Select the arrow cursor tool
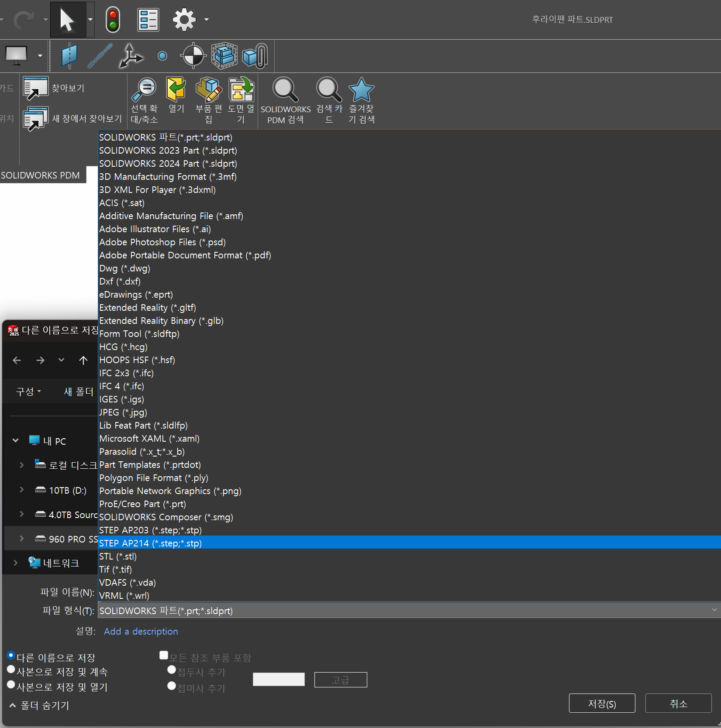The height and width of the screenshot is (728, 721). point(68,20)
